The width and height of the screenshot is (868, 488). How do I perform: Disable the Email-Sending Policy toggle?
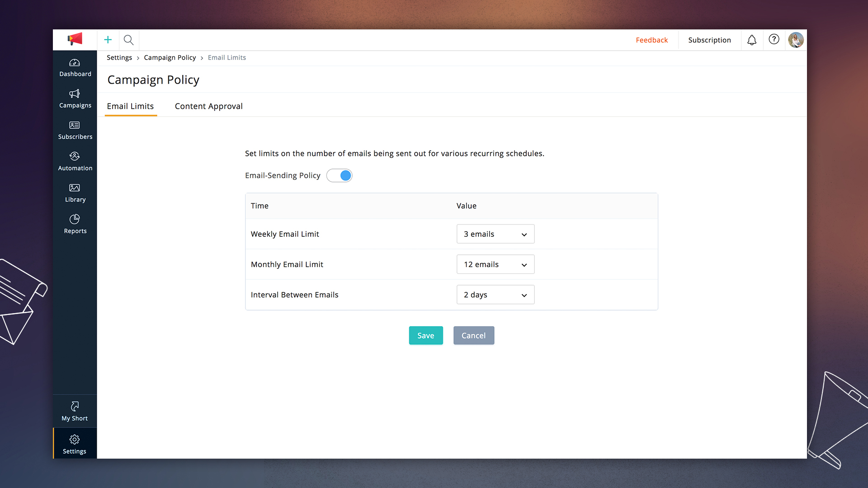click(x=340, y=175)
